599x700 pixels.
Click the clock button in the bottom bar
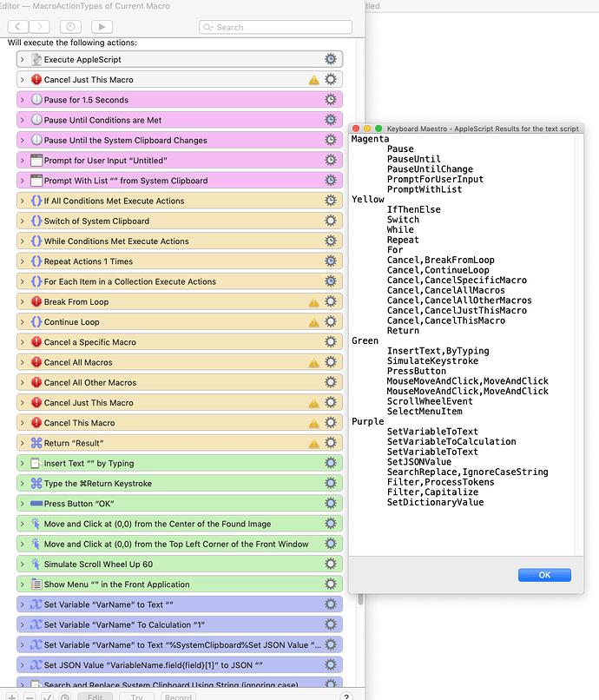[65, 697]
